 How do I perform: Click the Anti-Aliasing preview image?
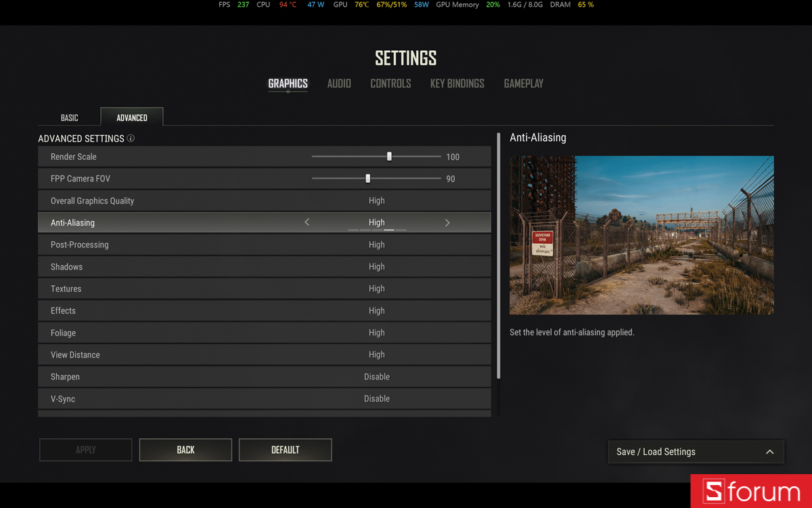click(641, 235)
